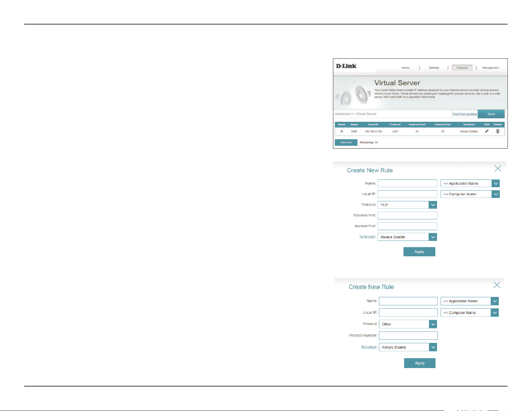532x411 pixels.
Task: Click the UDP protocol cell
Action: [395, 132]
